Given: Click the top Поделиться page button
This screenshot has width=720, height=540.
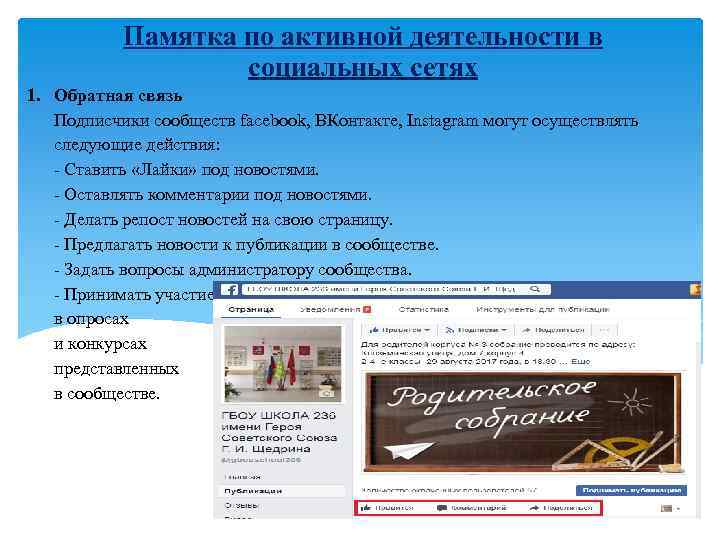Looking at the screenshot, I should 553,330.
